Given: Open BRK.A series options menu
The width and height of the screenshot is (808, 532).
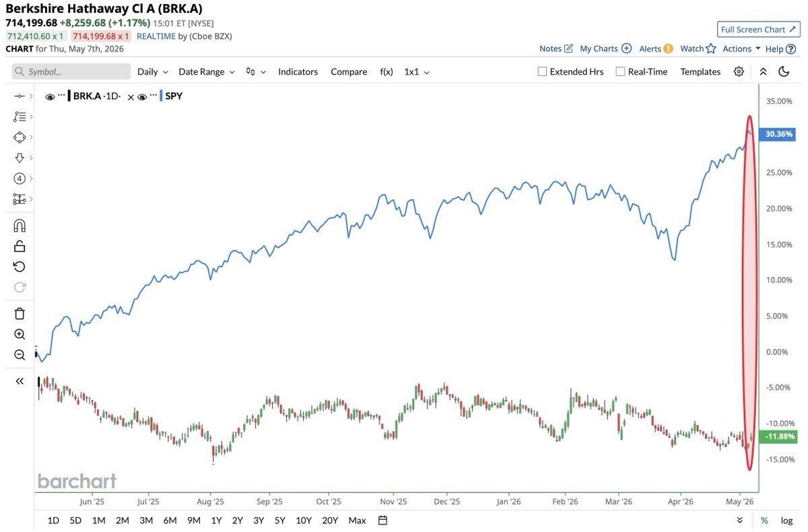Looking at the screenshot, I should coord(61,95).
